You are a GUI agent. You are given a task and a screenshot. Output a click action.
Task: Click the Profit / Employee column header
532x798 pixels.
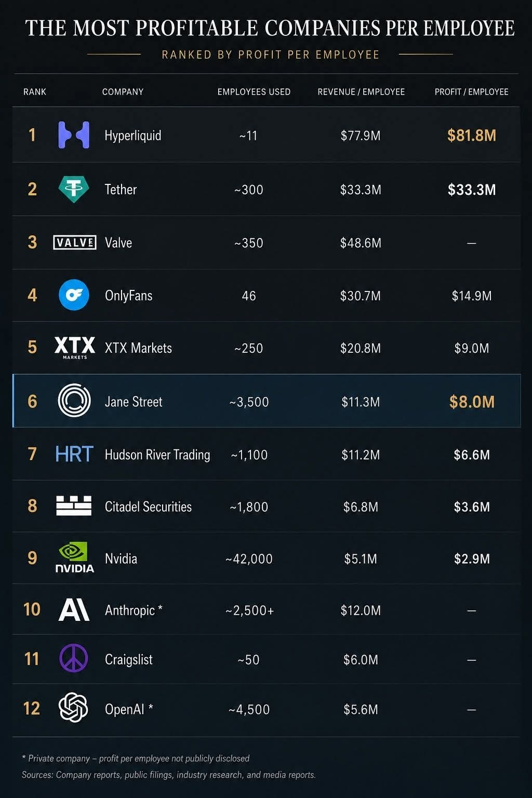[x=471, y=92]
